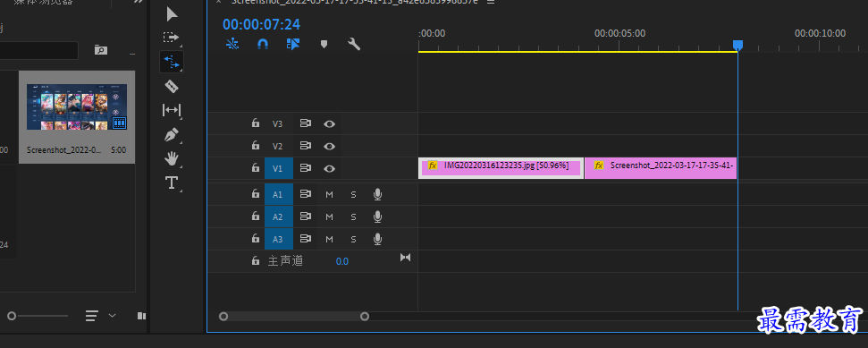This screenshot has width=868, height=348.
Task: Toggle A2 track targeting
Action: tap(278, 216)
